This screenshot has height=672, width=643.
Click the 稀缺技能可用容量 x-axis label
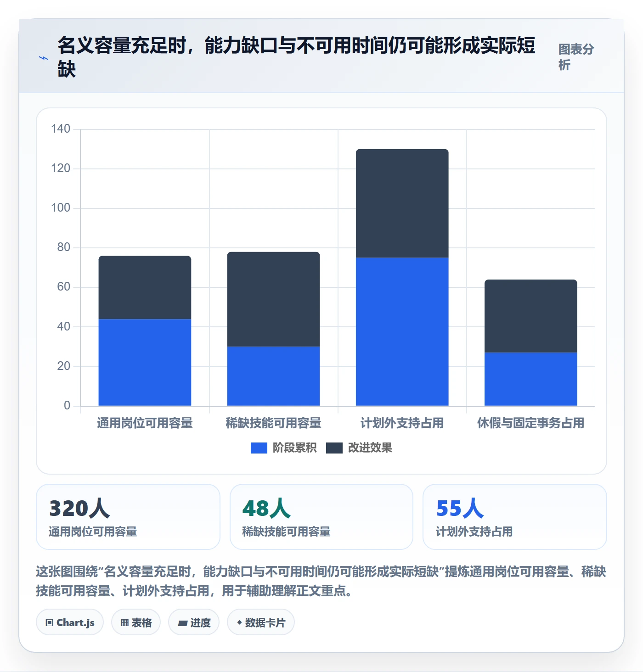pyautogui.click(x=273, y=423)
